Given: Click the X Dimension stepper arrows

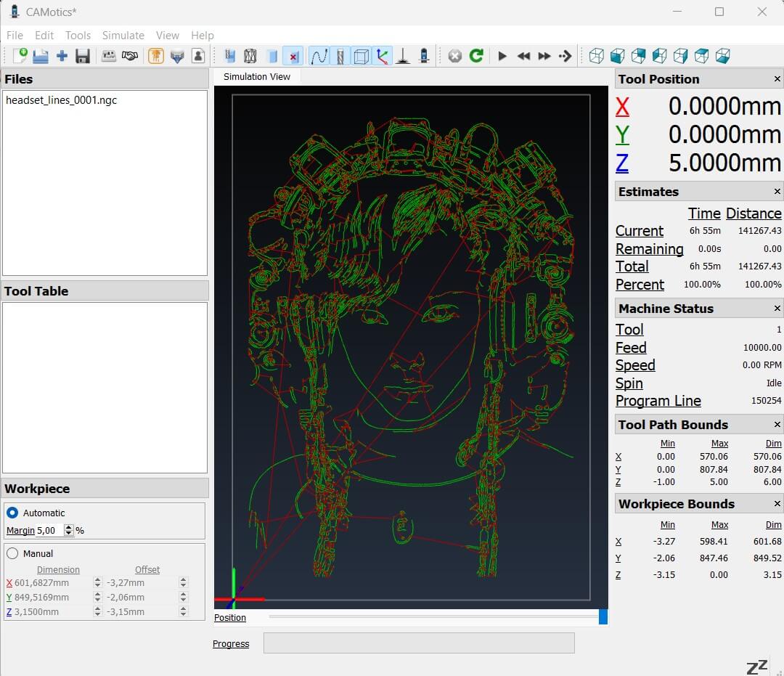Looking at the screenshot, I should [97, 582].
